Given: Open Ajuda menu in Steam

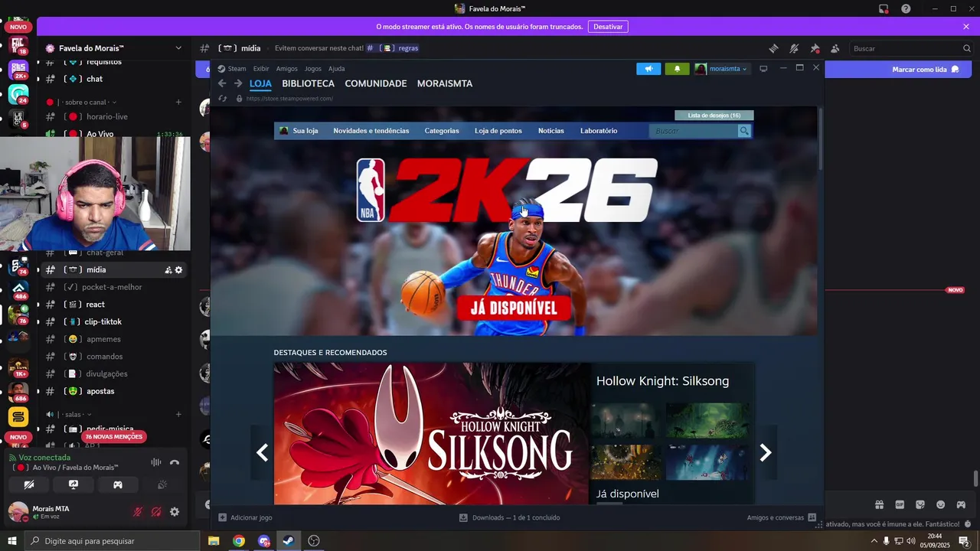Looking at the screenshot, I should click(x=336, y=69).
